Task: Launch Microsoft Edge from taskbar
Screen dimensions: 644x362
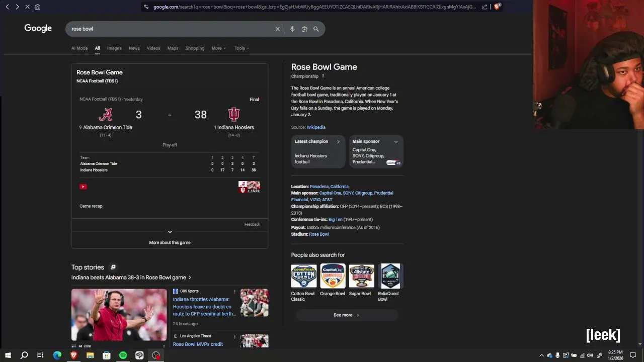Action: click(x=57, y=355)
